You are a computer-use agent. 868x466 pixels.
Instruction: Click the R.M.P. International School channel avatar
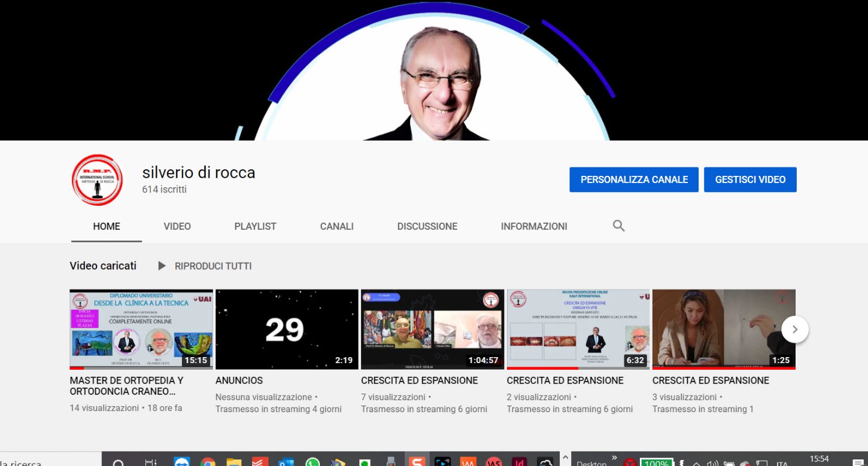point(97,180)
